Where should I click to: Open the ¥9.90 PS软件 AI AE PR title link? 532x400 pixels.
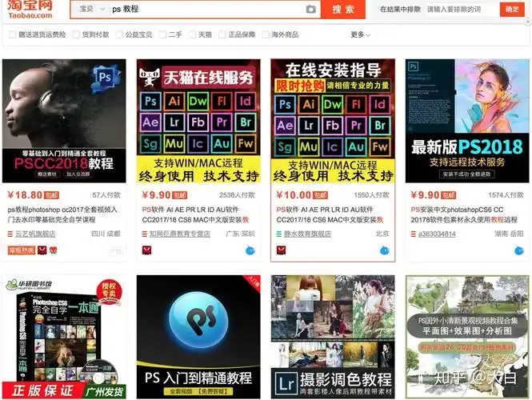(x=195, y=214)
